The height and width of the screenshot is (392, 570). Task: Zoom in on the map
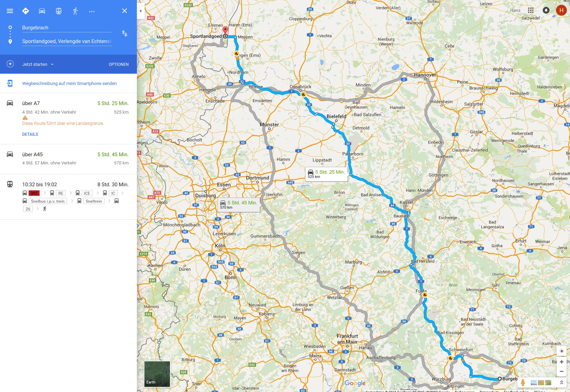click(561, 362)
